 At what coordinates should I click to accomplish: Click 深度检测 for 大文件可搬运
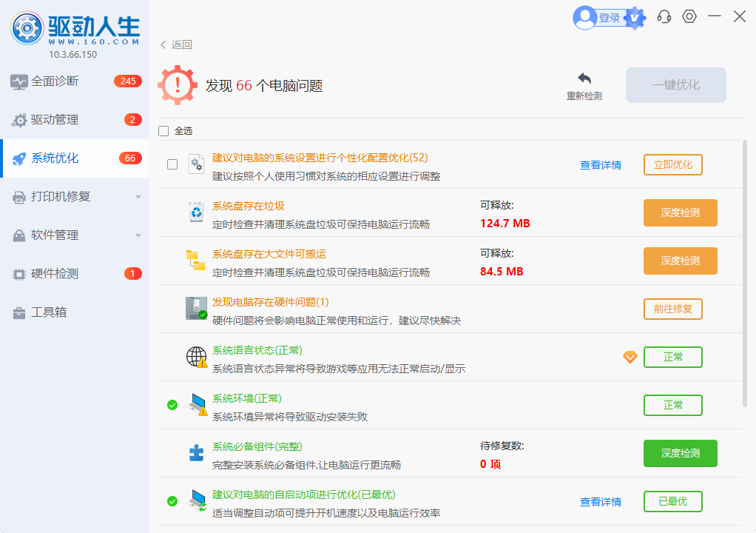tap(681, 261)
